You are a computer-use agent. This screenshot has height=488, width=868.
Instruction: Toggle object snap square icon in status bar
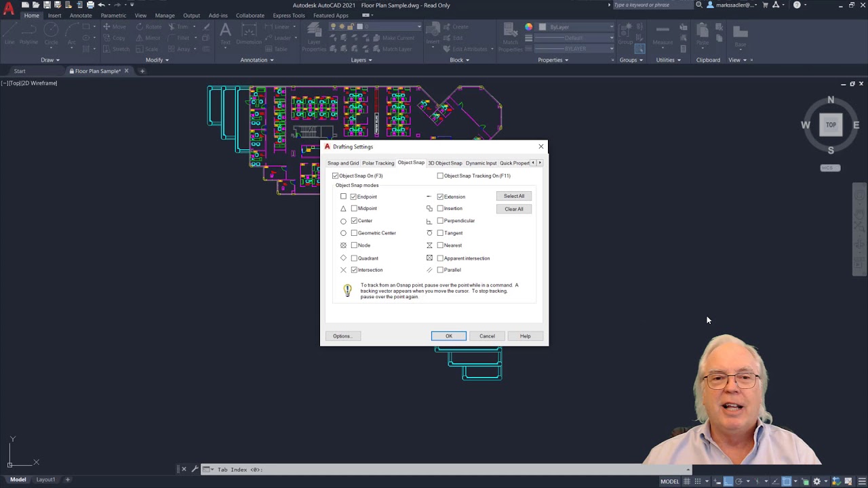(x=787, y=481)
